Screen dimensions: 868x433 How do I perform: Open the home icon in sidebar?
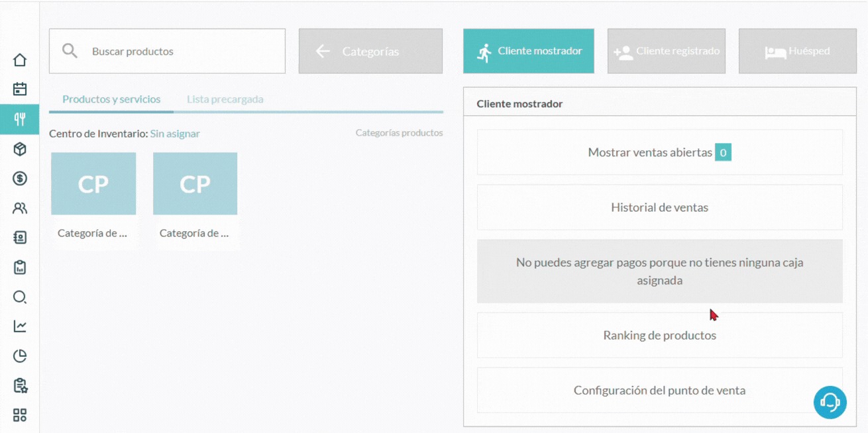tap(20, 60)
